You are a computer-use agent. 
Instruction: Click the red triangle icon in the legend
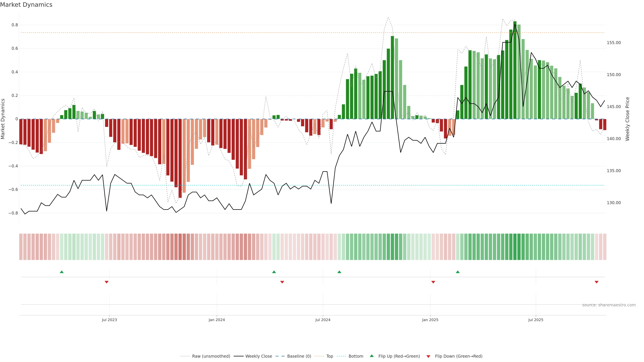pos(428,356)
